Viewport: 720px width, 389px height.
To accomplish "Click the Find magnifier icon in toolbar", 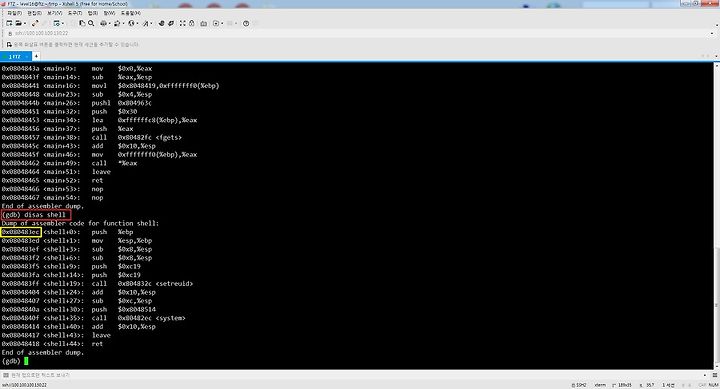I will click(91, 23).
